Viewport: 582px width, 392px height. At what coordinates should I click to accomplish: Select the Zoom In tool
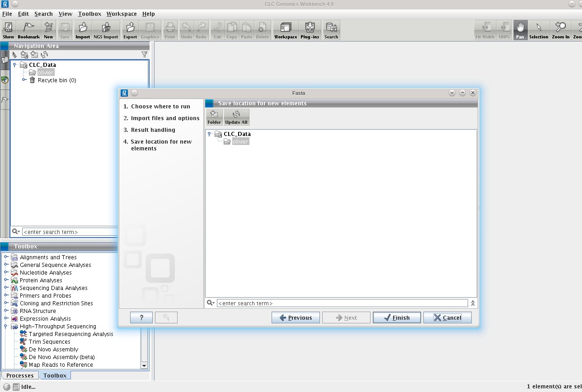point(561,30)
